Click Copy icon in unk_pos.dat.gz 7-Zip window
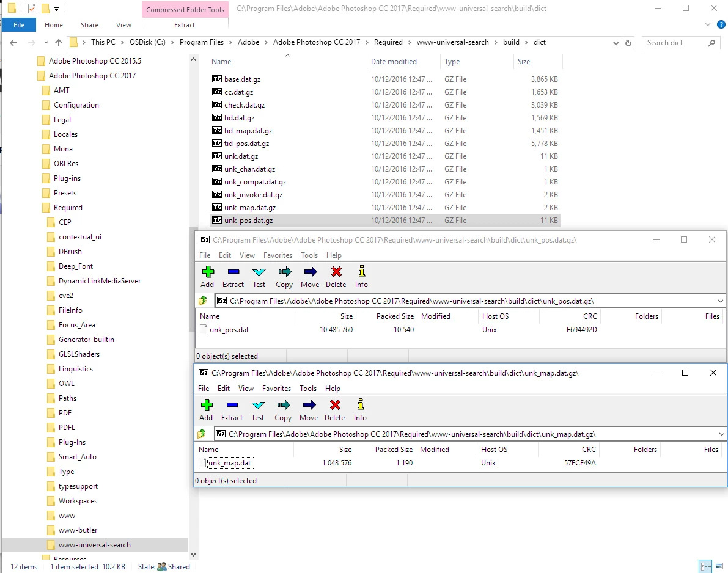The width and height of the screenshot is (728, 573). [285, 272]
